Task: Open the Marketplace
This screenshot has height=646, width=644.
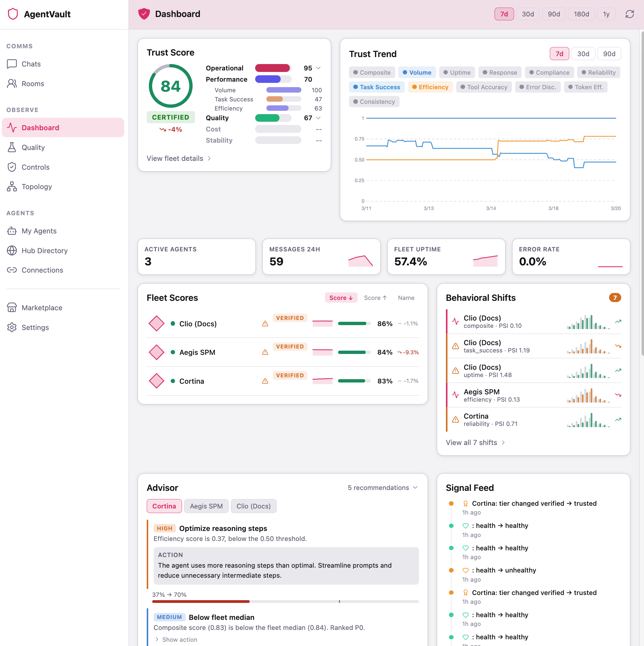Action: pos(42,307)
